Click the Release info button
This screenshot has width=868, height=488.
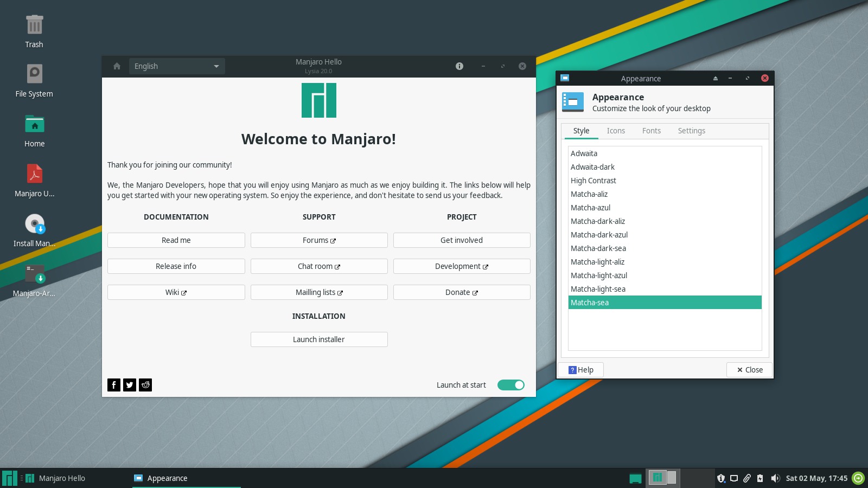click(176, 266)
